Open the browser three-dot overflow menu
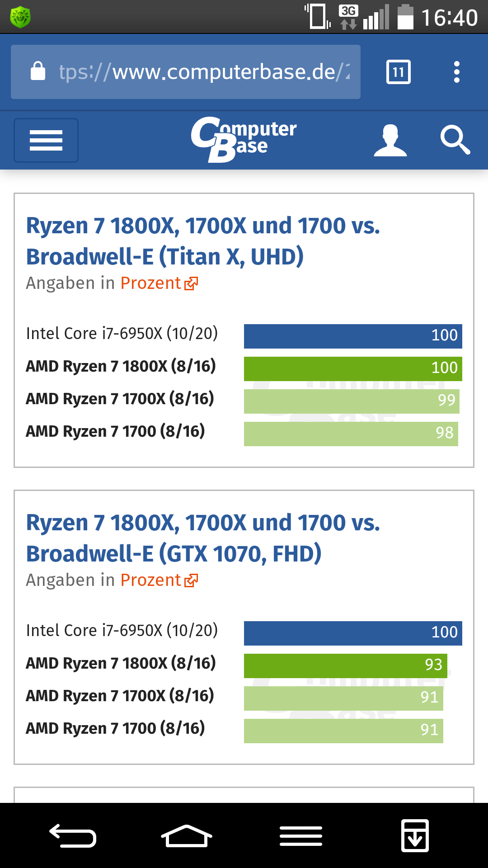The height and width of the screenshot is (868, 488). point(457,72)
